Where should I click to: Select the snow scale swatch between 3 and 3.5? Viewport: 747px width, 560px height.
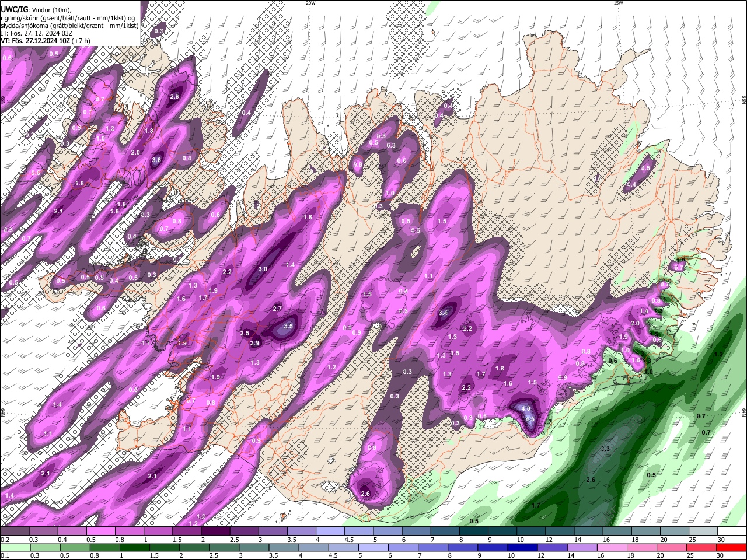coord(273,531)
